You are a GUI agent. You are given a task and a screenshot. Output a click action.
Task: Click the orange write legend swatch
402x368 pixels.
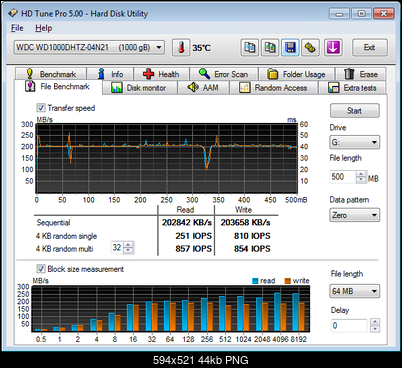(x=288, y=281)
